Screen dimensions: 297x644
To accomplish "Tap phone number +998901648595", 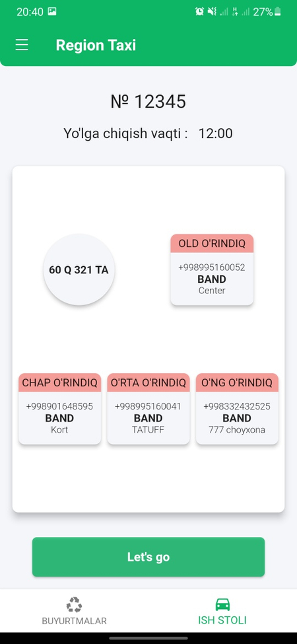I will pos(59,406).
